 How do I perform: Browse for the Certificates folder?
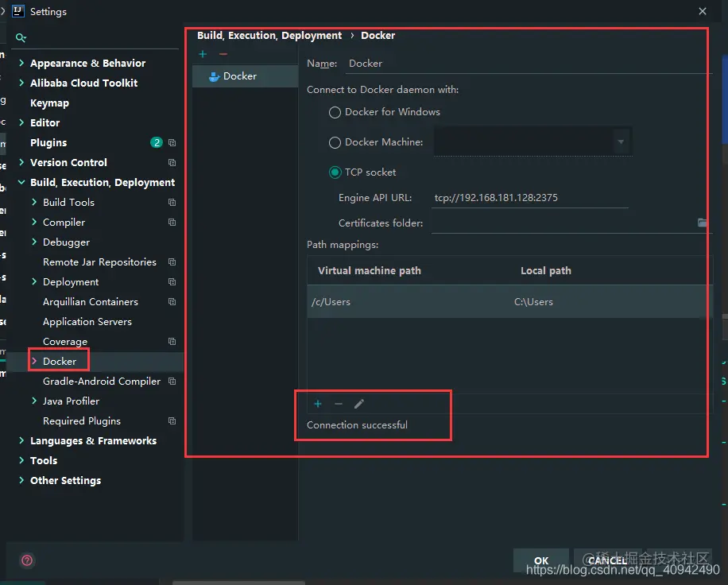tap(703, 223)
